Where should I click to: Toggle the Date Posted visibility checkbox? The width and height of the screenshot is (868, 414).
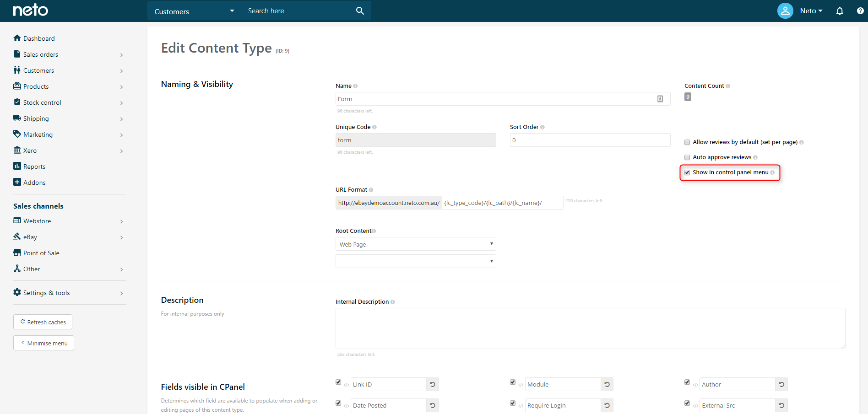[x=338, y=403]
